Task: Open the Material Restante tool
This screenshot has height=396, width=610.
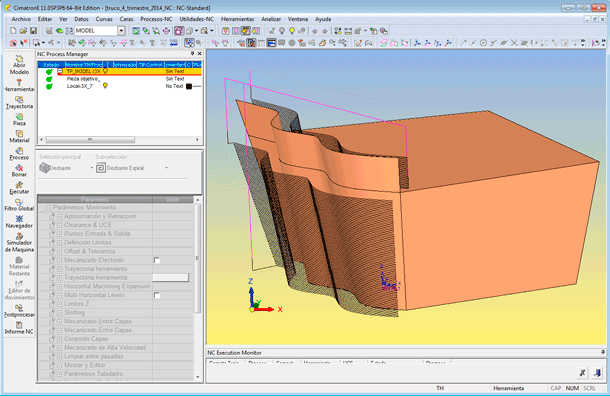Action: point(19,266)
